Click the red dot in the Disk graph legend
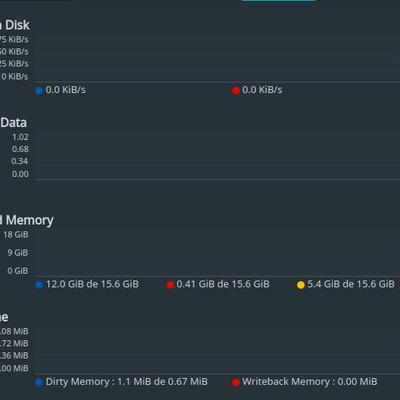The image size is (400, 400). (236, 90)
